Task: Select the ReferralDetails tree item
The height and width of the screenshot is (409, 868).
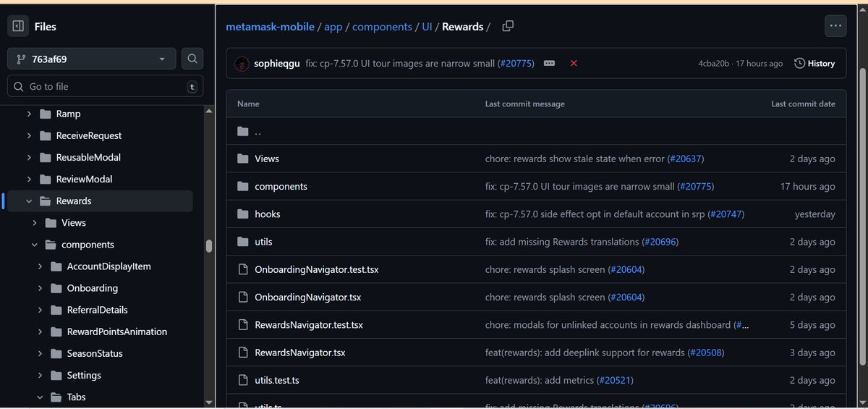Action: pyautogui.click(x=97, y=310)
